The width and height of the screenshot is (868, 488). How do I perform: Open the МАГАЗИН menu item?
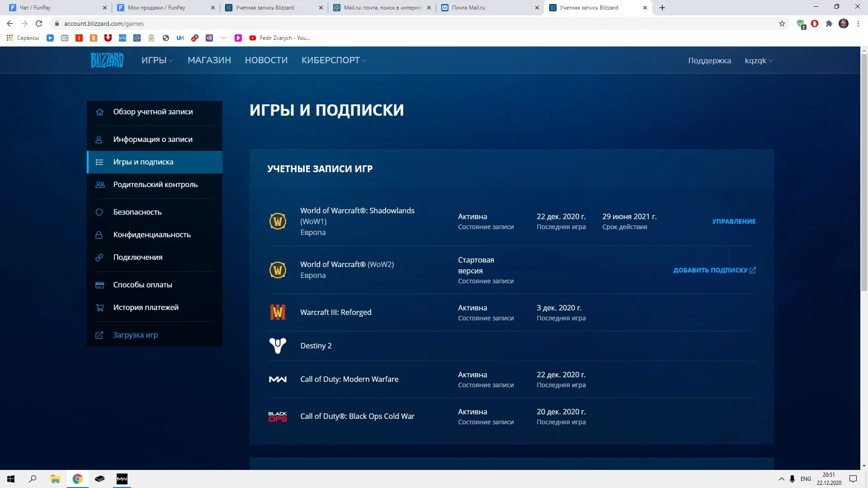[209, 60]
